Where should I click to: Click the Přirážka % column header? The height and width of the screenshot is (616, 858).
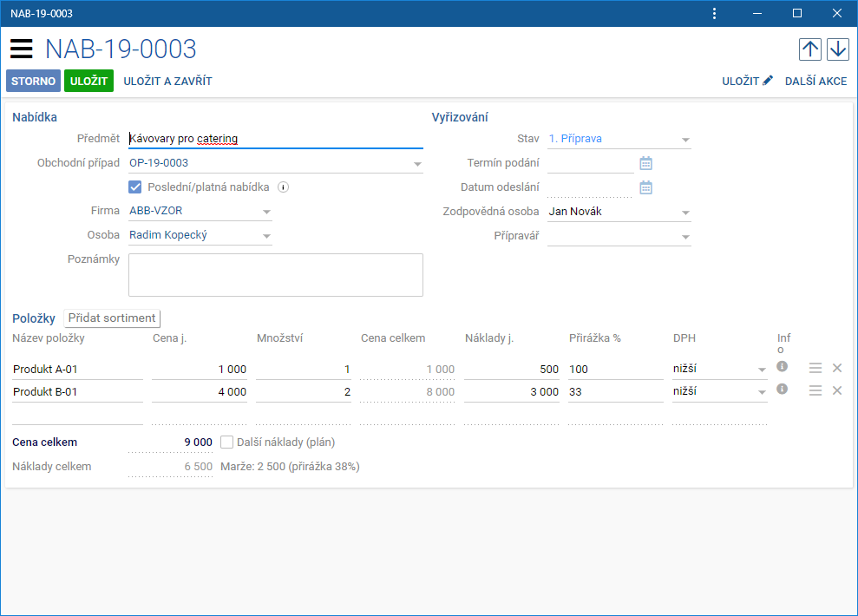tap(595, 338)
